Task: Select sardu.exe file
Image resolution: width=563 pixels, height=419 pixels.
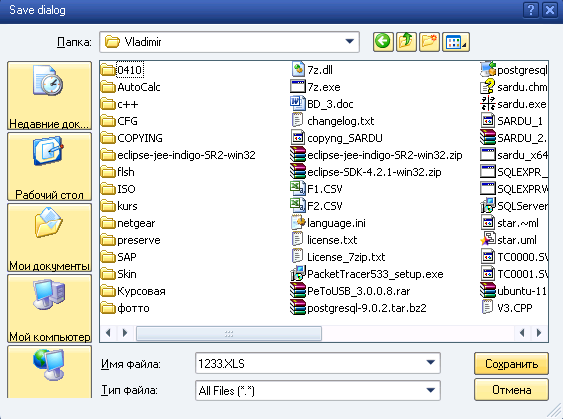Action: (514, 104)
